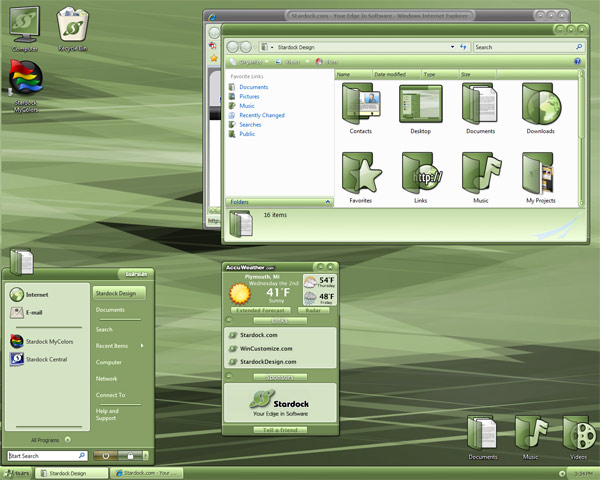The image size is (600, 480).
Task: Launch Stardock Central from Start menu
Action: tap(38, 359)
